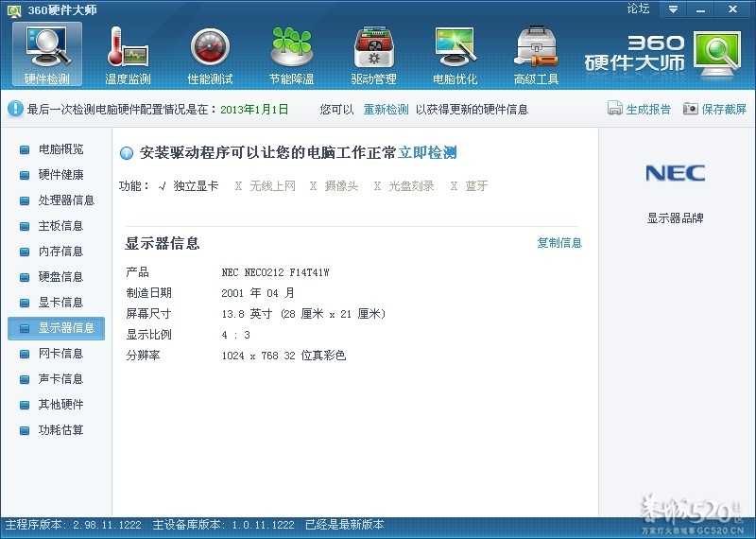Open the 节能降温 clover icon
Screen dimensions: 756x539
coord(292,55)
